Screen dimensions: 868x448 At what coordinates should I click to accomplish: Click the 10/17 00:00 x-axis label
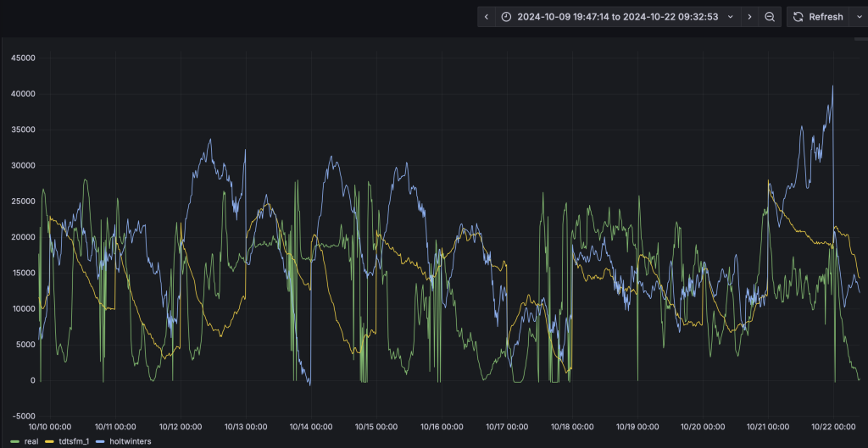[506, 427]
